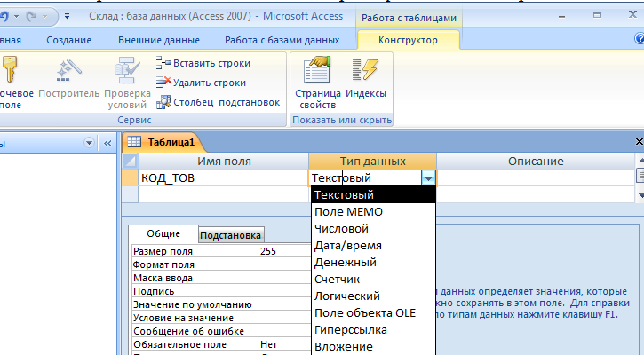Select the Конструктор ribbon tab
This screenshot has width=644, height=355.
408,40
